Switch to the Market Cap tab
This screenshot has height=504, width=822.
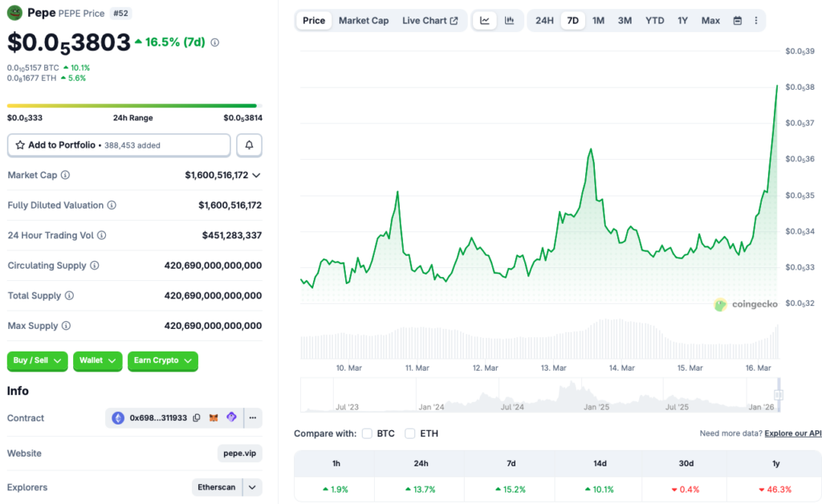coord(363,21)
